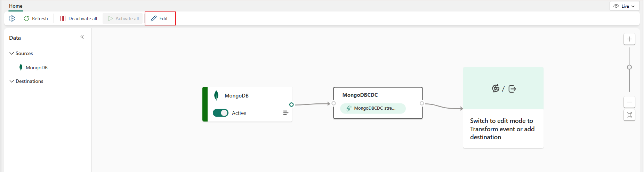Click the MongoDB leaf icon in the Sources list
Image resolution: width=644 pixels, height=172 pixels.
[x=21, y=67]
